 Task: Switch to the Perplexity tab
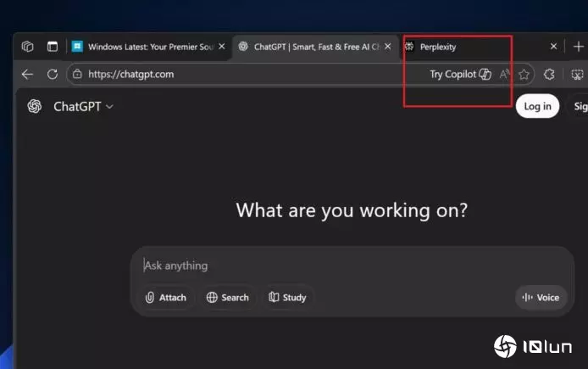point(481,47)
